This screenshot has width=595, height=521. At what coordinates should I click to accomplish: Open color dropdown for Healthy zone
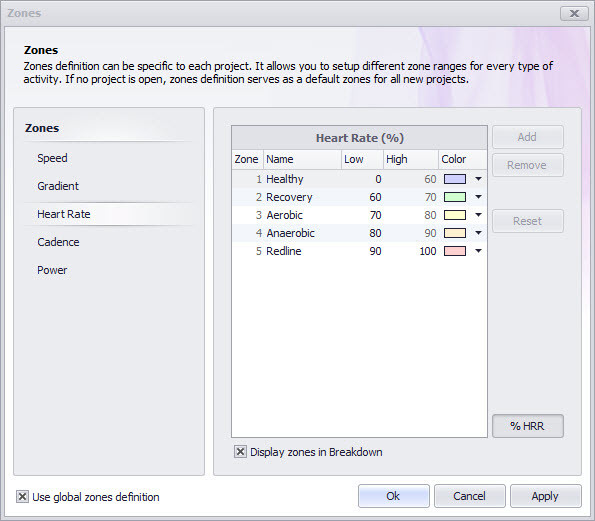click(x=479, y=179)
